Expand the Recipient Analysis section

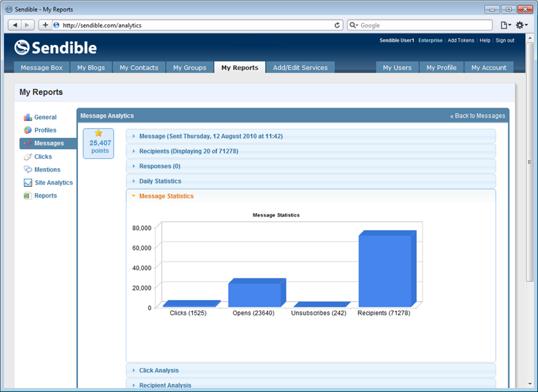(x=311, y=384)
